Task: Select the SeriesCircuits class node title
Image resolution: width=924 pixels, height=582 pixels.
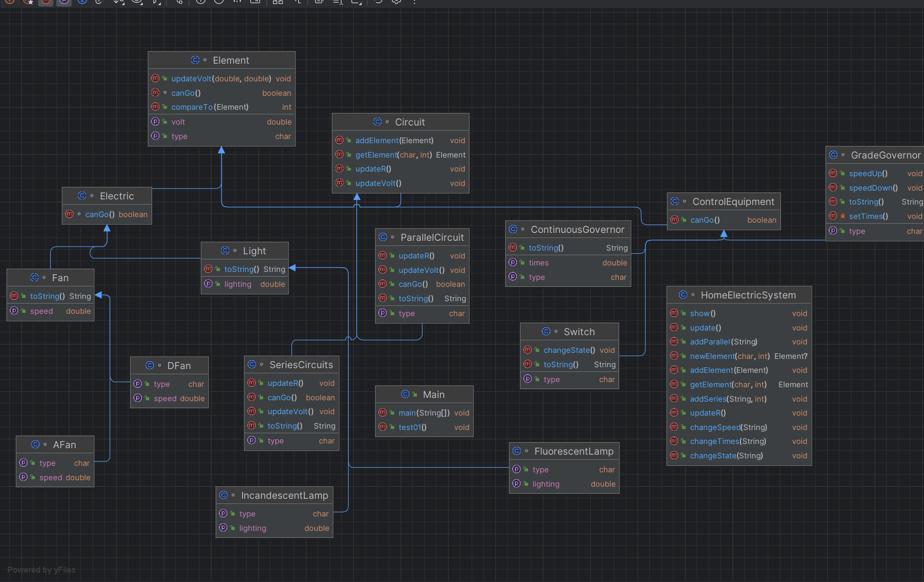Action: [x=301, y=365]
